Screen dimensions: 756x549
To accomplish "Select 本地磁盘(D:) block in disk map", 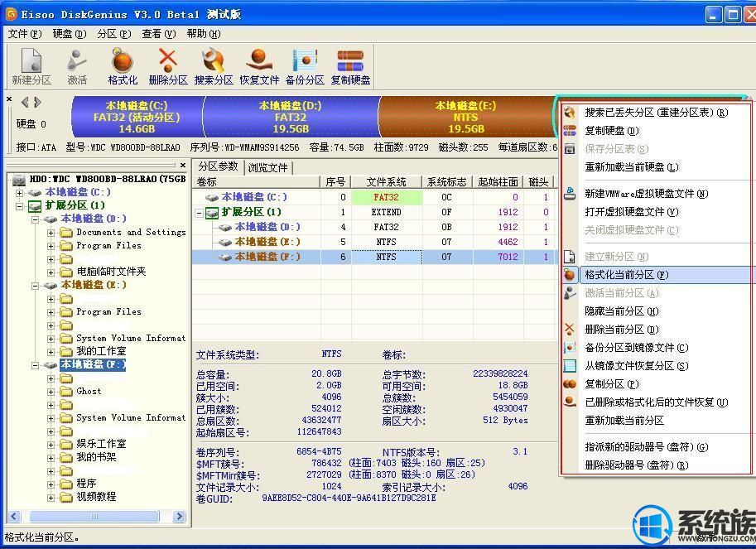I will pyautogui.click(x=291, y=117).
